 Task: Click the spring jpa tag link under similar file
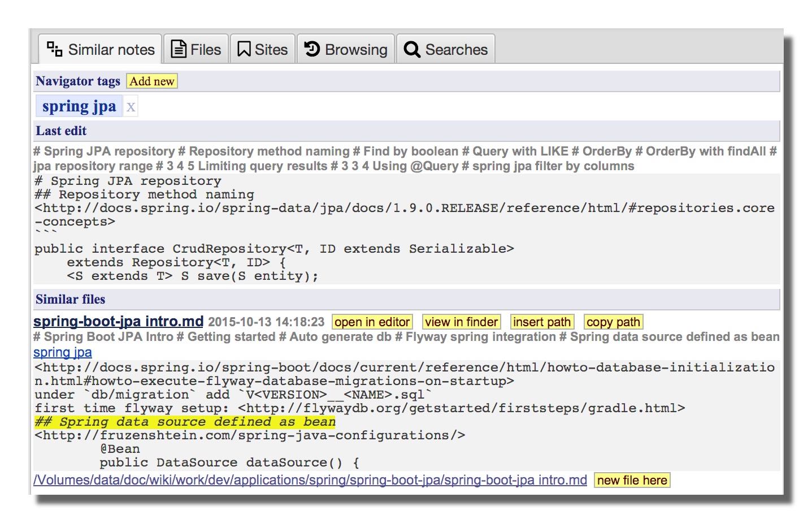[62, 352]
